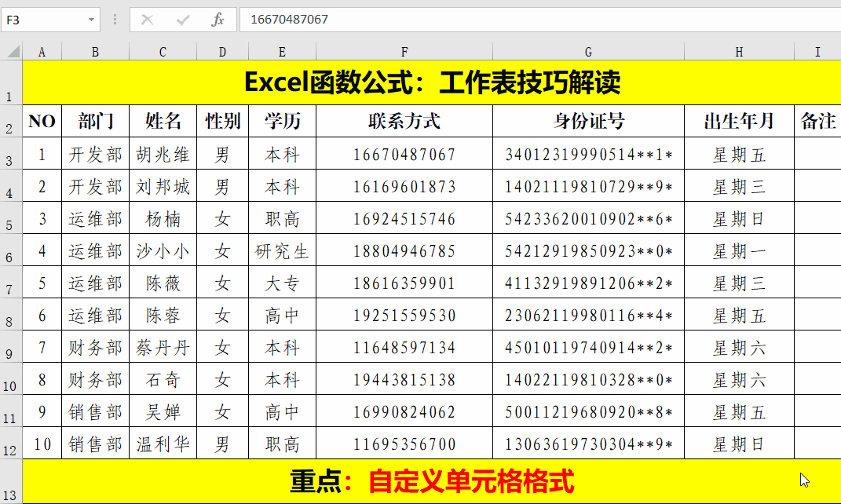The height and width of the screenshot is (504, 841).
Task: Click 星期日 cell in 杨楠's row
Action: tap(739, 219)
